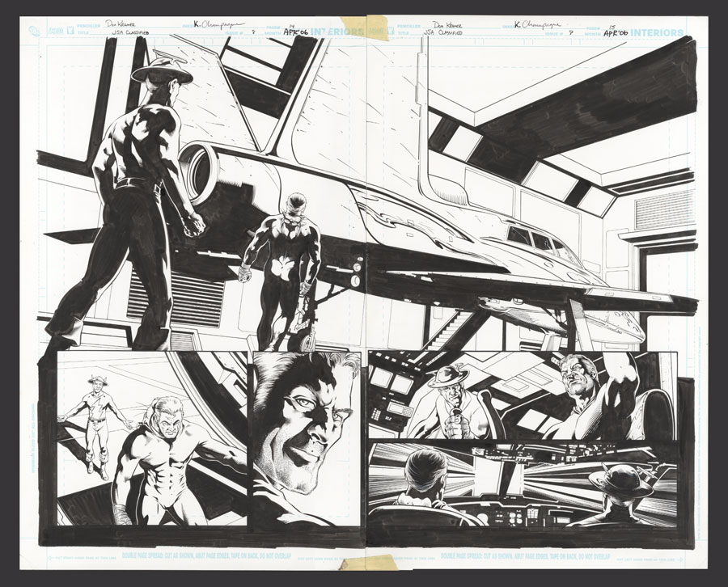Click the right page "INTERIORS" label

(x=657, y=32)
